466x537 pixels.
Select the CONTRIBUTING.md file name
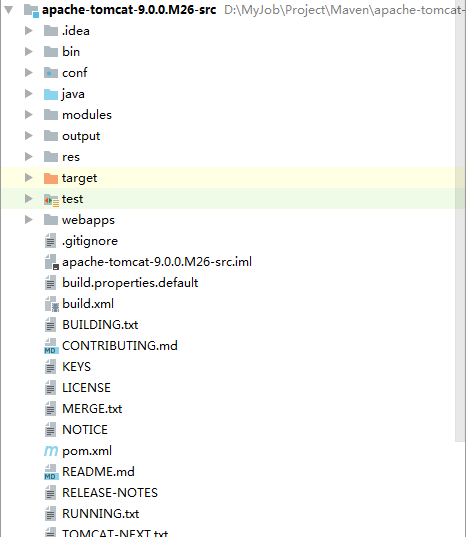[x=120, y=346]
